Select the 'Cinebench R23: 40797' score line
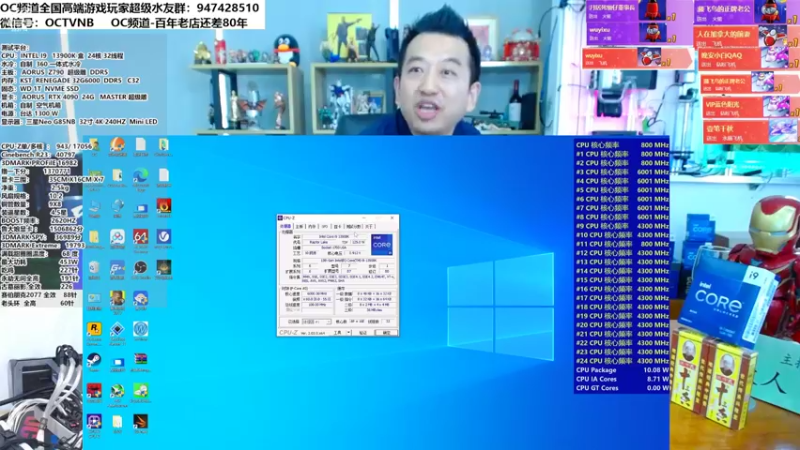Screen dimensions: 800x450 [x=38, y=154]
